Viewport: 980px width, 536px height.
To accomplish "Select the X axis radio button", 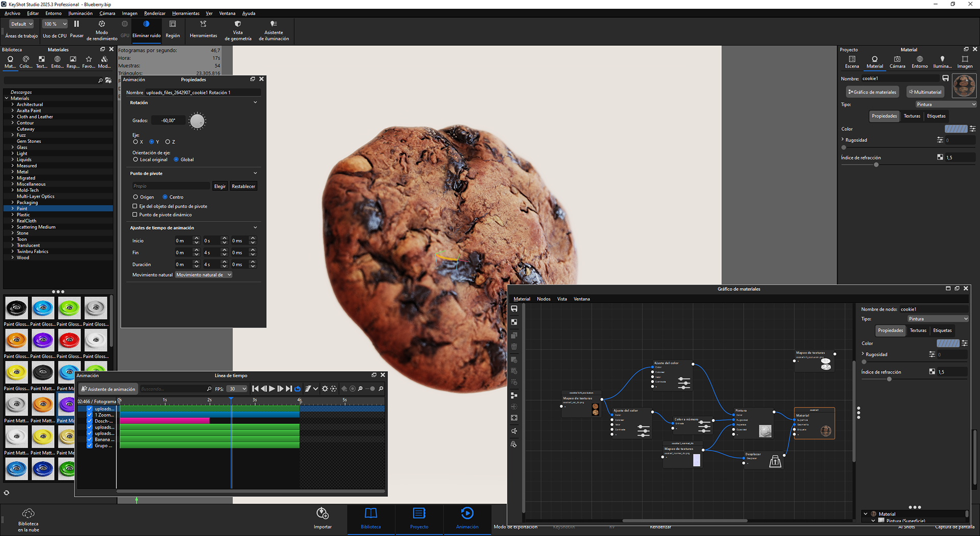I will pos(136,142).
